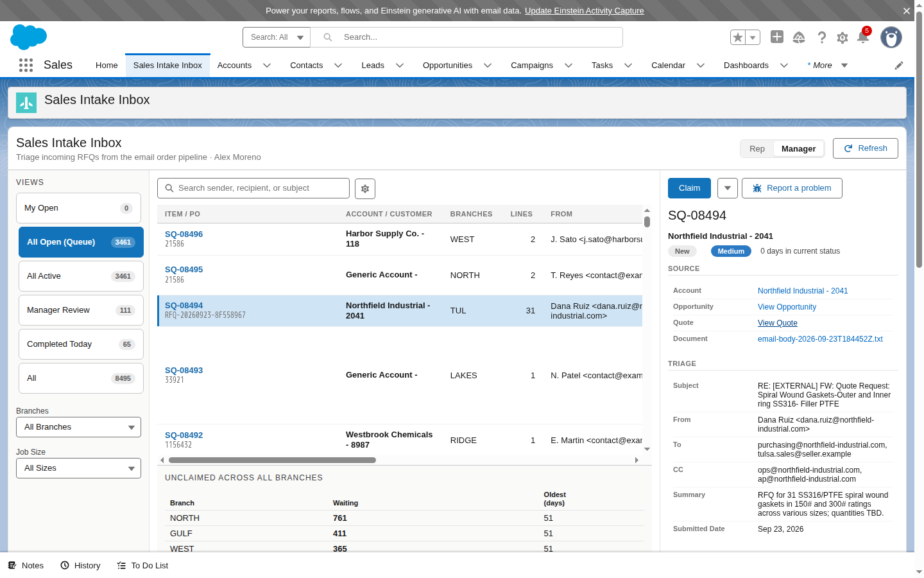Expand the Campaigns tab chevron
This screenshot has width=924, height=578.
click(x=569, y=66)
